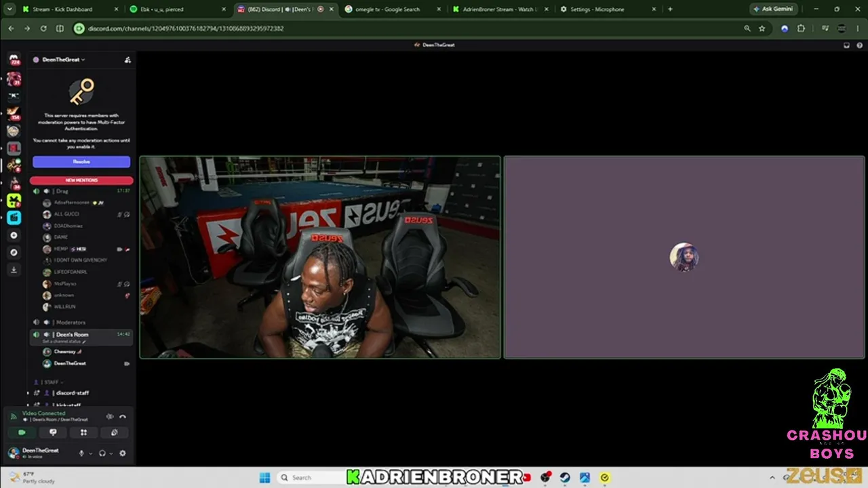868x488 pixels.
Task: Jump to NEW MENTIONS
Action: (x=81, y=180)
